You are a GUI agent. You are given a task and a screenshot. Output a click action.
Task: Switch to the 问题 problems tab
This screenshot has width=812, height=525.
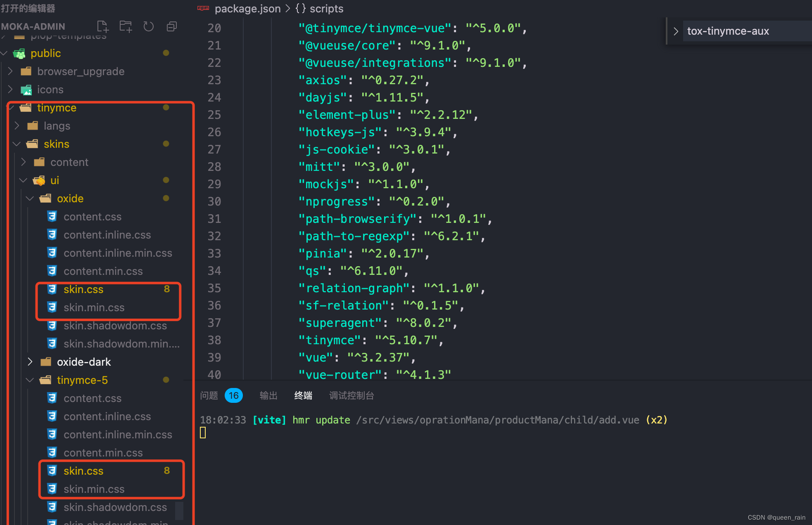pos(209,395)
